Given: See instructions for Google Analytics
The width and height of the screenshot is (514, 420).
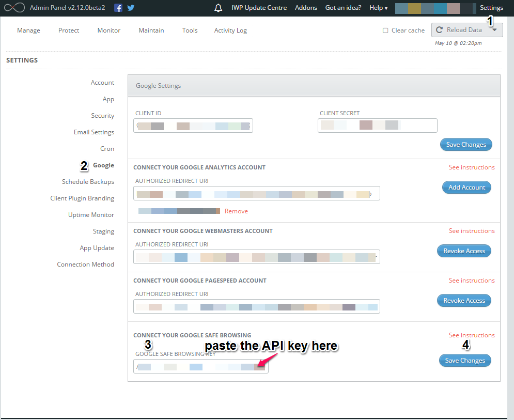Looking at the screenshot, I should [x=472, y=167].
